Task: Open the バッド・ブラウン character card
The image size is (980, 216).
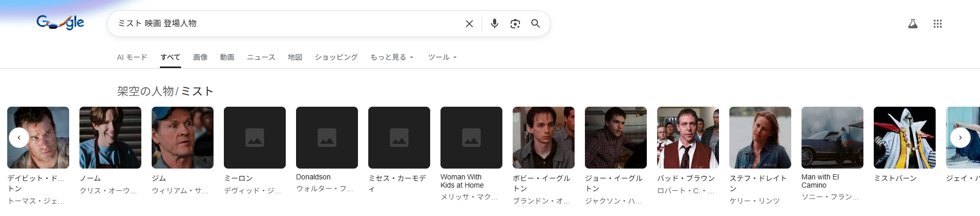Action: tap(688, 138)
